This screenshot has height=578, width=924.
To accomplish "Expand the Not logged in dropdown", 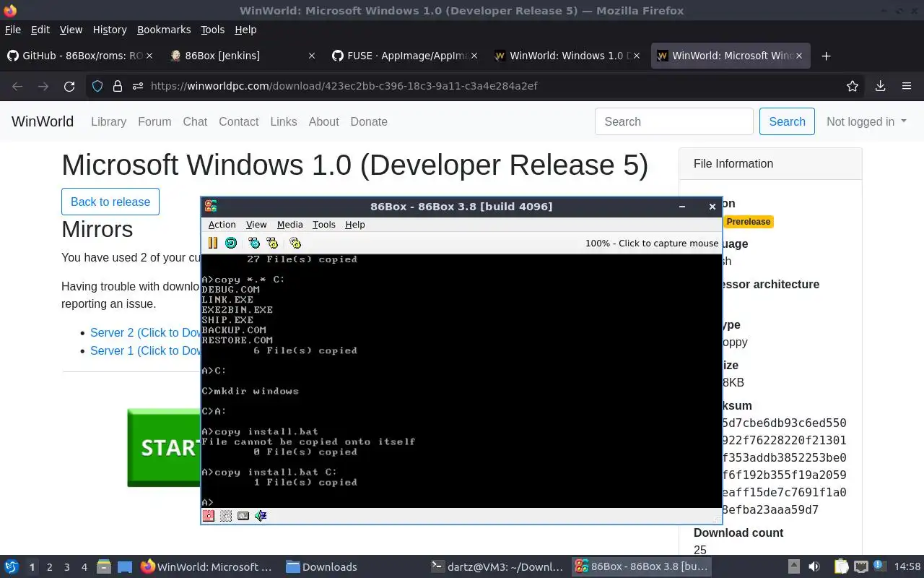I will coord(866,121).
